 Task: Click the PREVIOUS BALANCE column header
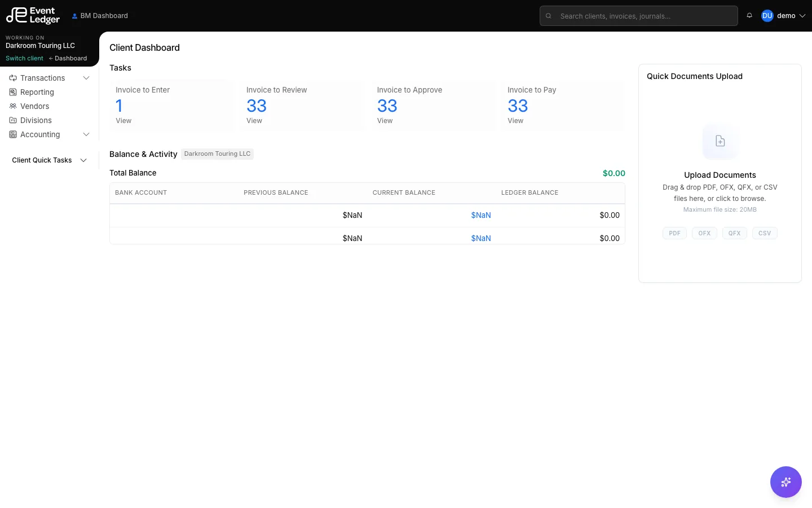(x=276, y=192)
